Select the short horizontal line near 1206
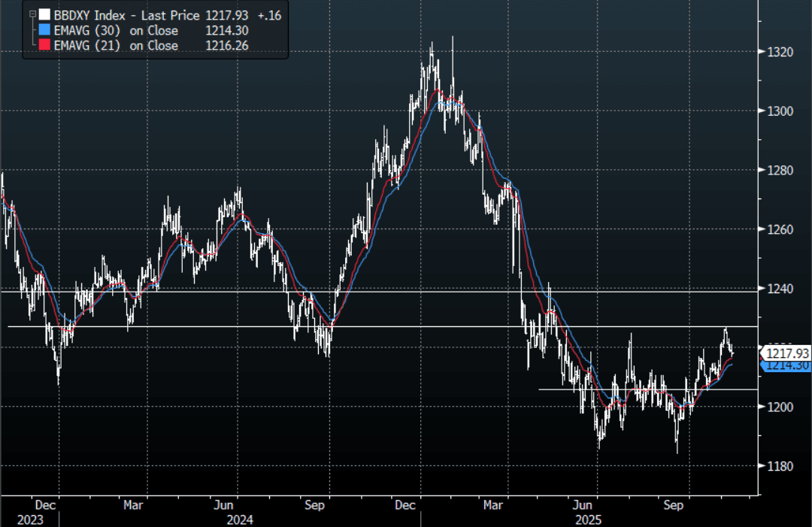This screenshot has width=812, height=527. (x=647, y=389)
